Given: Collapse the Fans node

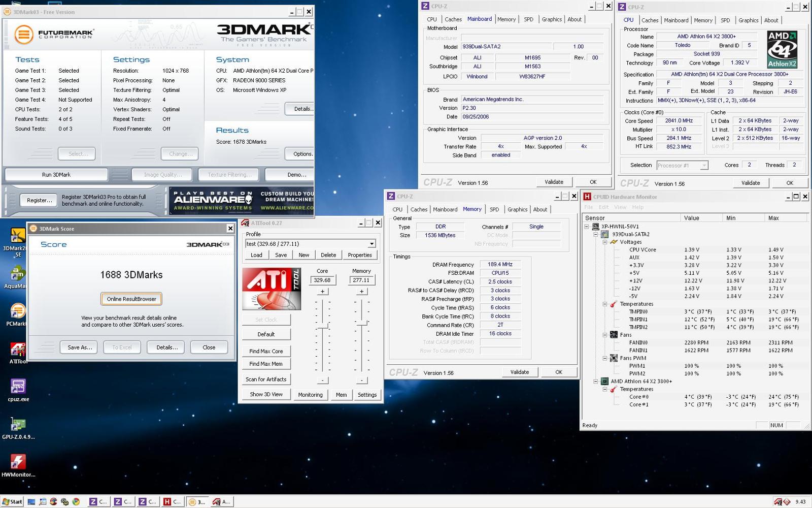Looking at the screenshot, I should click(605, 335).
